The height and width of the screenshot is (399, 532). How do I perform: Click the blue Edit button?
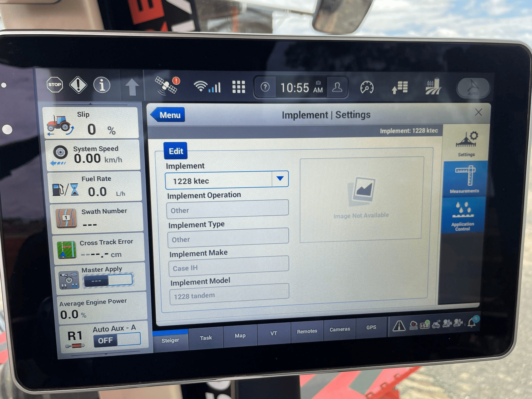click(x=176, y=151)
